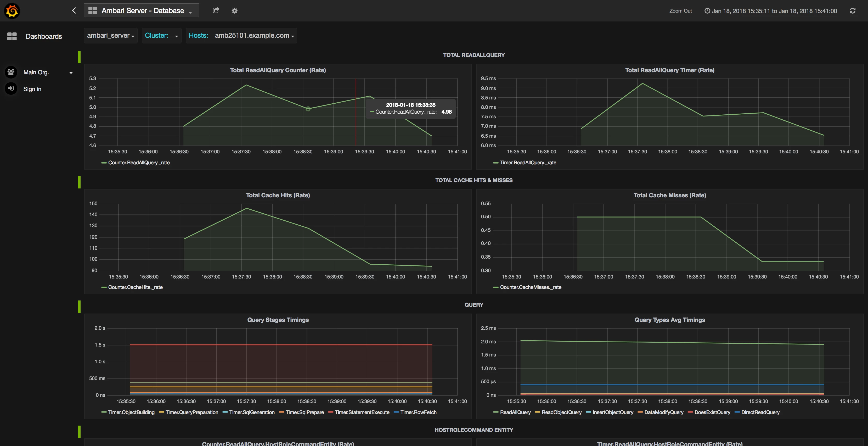Click the hovered data point on ReadAllQuery Counter graph

[x=308, y=109]
